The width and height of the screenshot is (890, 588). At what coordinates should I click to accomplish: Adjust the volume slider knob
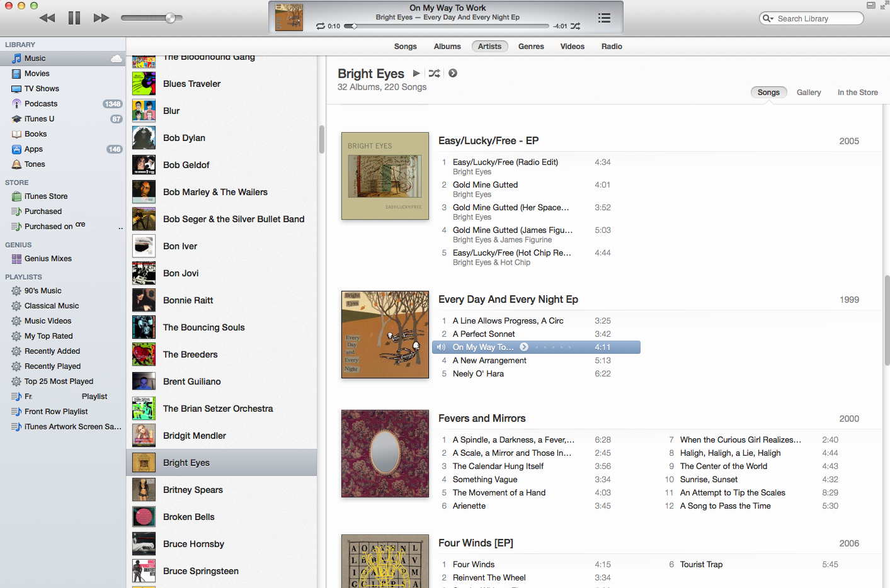pos(170,18)
